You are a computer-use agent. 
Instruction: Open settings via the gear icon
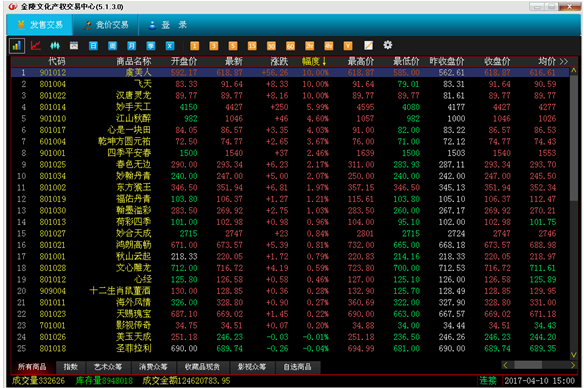click(x=388, y=45)
